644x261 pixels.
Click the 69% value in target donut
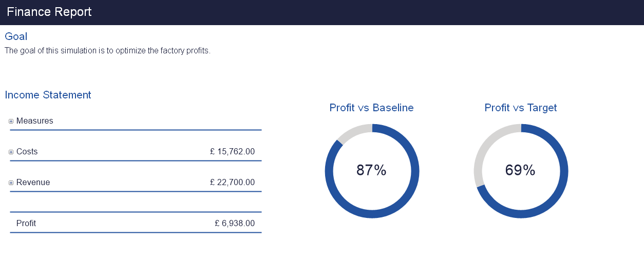point(520,171)
